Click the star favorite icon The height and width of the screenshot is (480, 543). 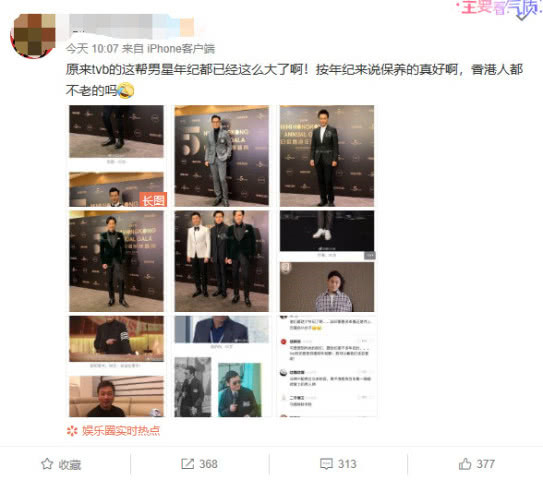[x=47, y=464]
